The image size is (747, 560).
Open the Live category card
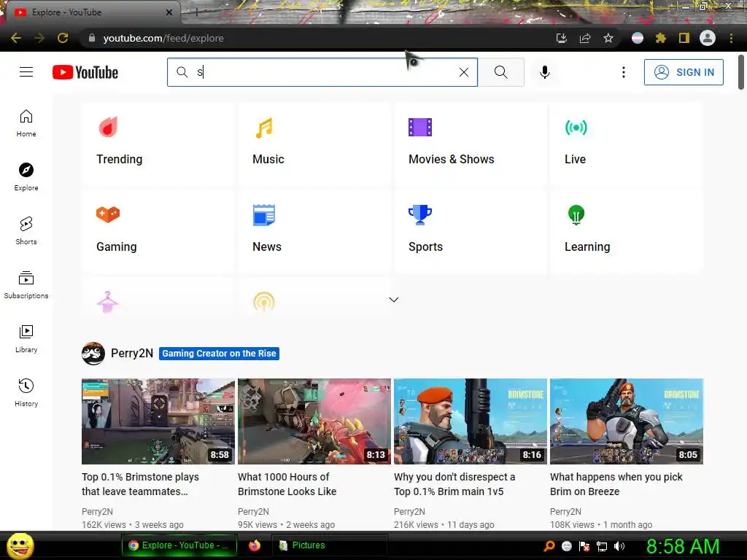coord(627,144)
